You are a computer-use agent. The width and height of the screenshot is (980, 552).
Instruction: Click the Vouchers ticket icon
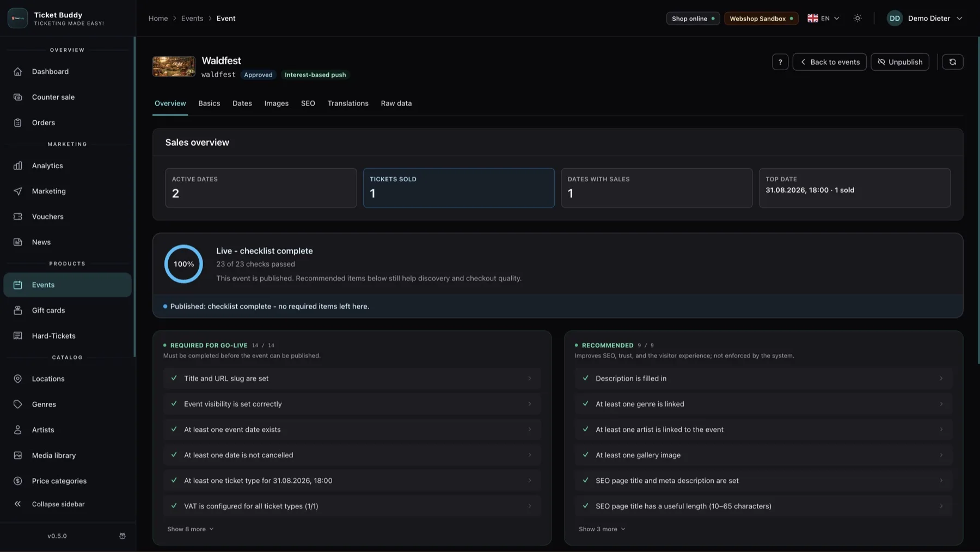(17, 217)
